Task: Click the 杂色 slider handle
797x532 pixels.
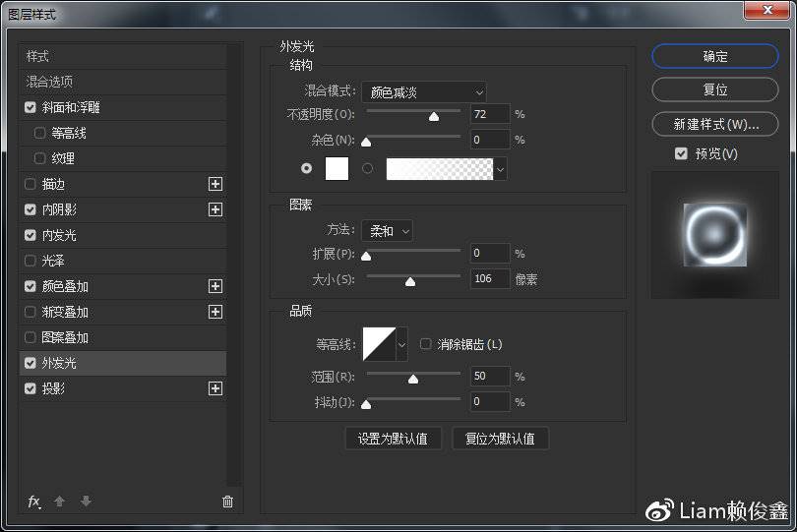Action: [366, 143]
